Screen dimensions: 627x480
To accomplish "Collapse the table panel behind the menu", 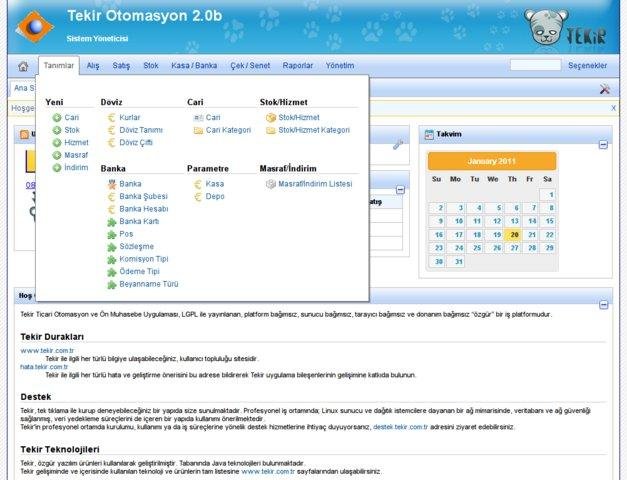I will point(400,190).
